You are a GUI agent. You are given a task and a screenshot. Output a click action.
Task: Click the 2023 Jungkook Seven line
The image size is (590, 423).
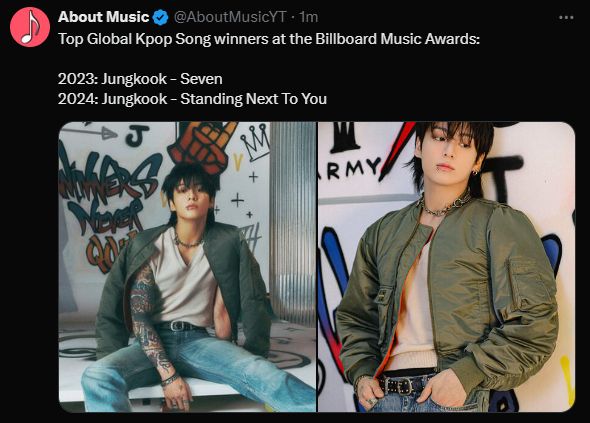click(140, 79)
